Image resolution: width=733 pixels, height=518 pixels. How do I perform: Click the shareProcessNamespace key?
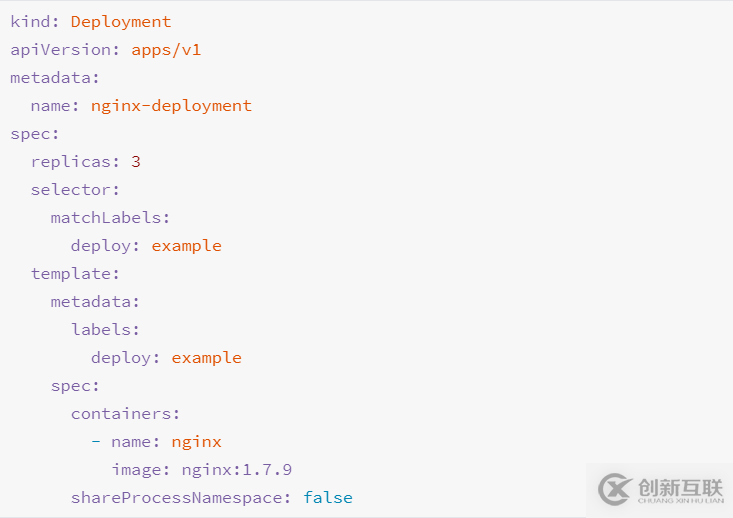(x=180, y=497)
